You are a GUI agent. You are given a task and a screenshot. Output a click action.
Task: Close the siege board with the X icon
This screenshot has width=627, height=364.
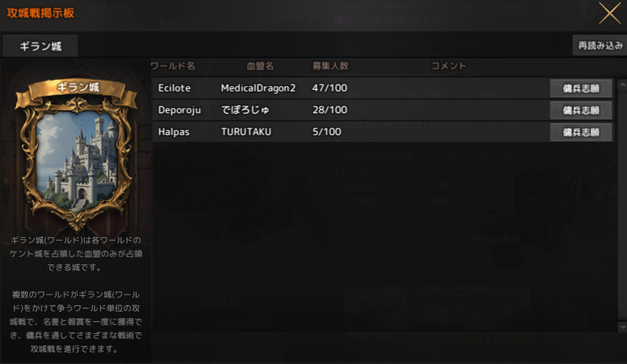(x=610, y=13)
